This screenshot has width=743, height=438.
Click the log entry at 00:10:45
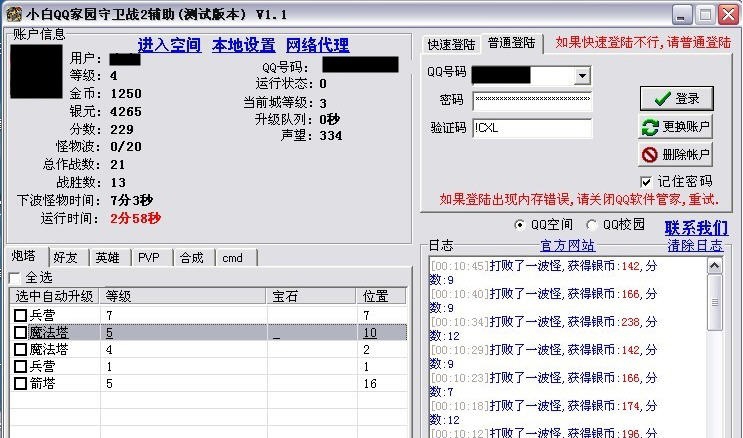[x=544, y=273]
